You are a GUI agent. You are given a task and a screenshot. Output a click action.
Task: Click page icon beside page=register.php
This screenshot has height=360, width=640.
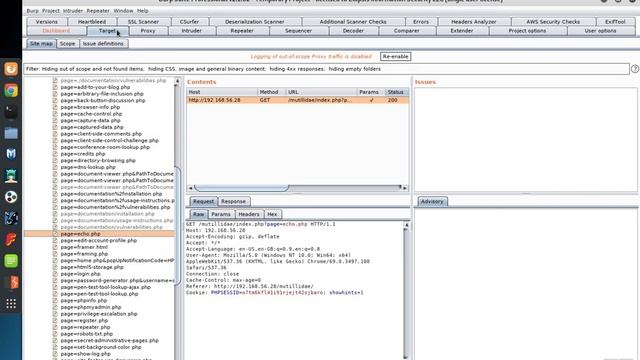[x=55, y=320]
